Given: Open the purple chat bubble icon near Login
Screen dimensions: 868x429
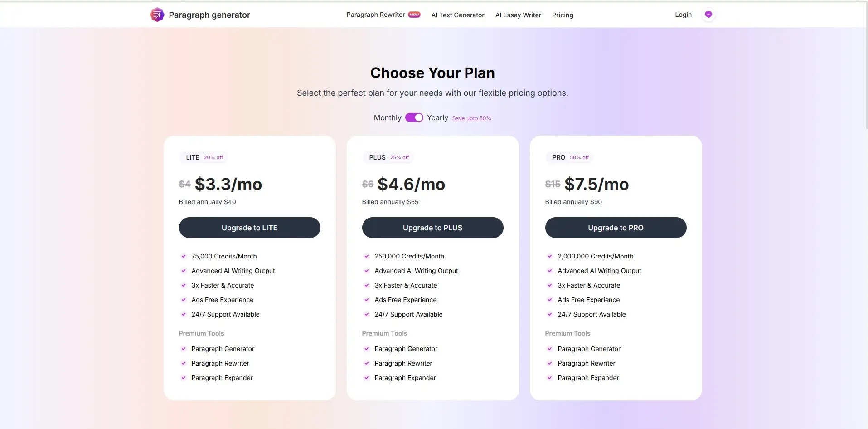Looking at the screenshot, I should (x=708, y=14).
